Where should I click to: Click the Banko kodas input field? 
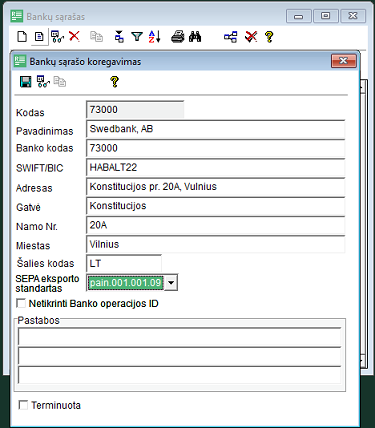[x=215, y=148]
